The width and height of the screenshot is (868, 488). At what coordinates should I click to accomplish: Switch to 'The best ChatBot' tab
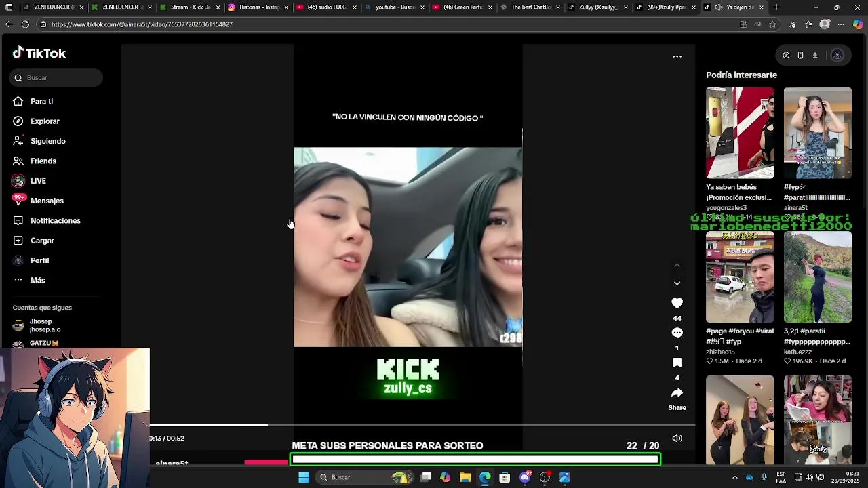point(531,7)
